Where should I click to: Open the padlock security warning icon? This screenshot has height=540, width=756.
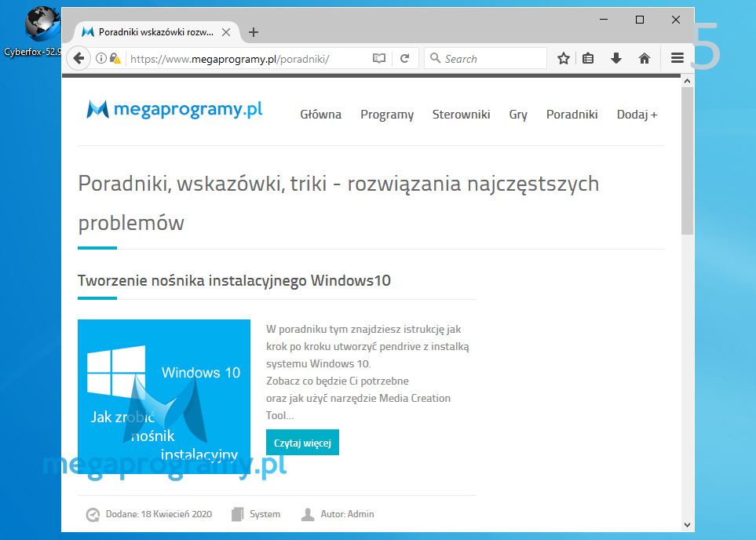[x=115, y=58]
